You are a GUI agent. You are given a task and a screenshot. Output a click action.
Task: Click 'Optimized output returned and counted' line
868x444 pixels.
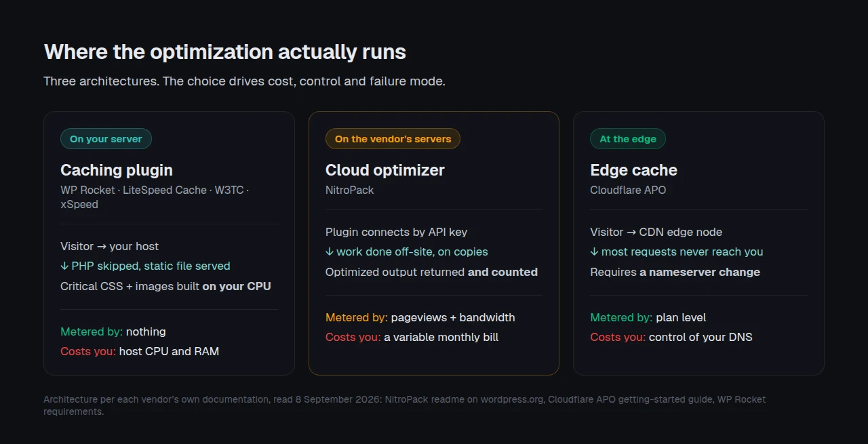(431, 272)
